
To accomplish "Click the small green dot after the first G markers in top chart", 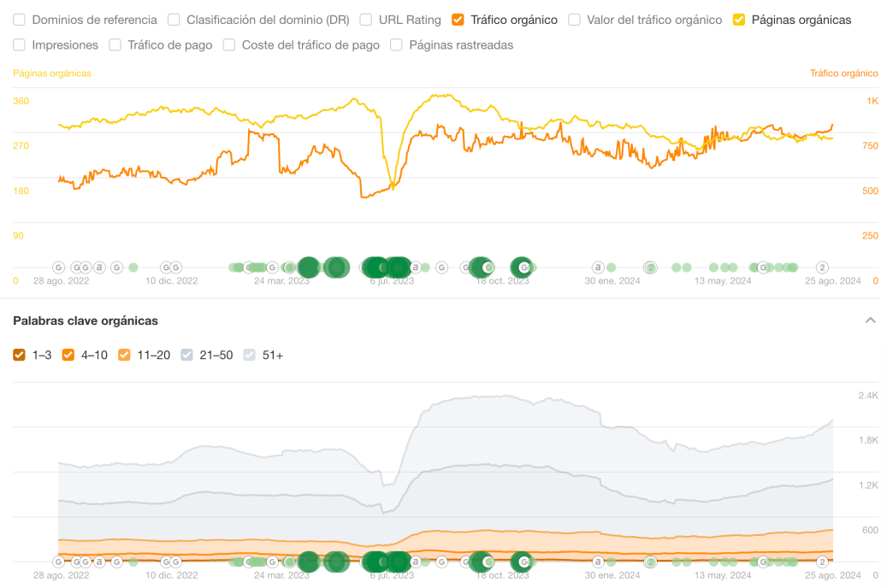I will (133, 268).
